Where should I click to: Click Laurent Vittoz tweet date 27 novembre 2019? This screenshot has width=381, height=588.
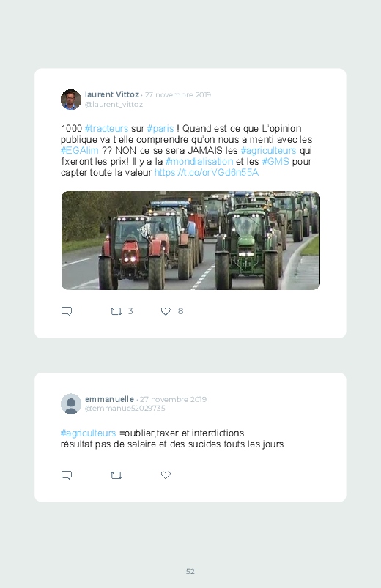178,95
